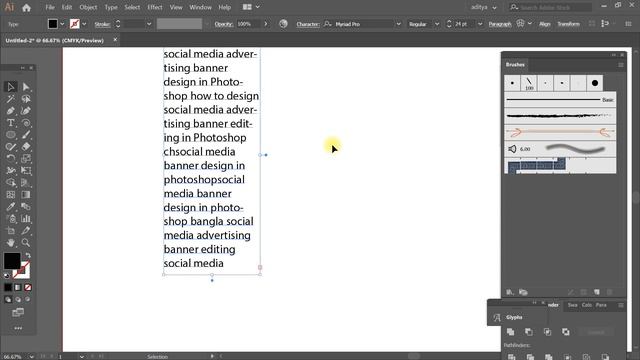Screen dimensions: 640x360
Task: Select the Lasso tool
Action: [26, 99]
